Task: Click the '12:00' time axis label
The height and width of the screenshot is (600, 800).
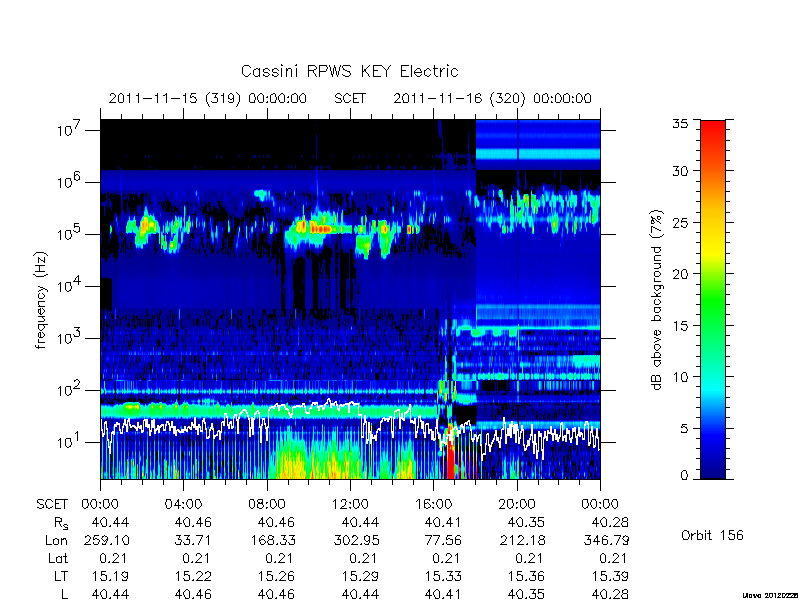Action: (x=350, y=504)
